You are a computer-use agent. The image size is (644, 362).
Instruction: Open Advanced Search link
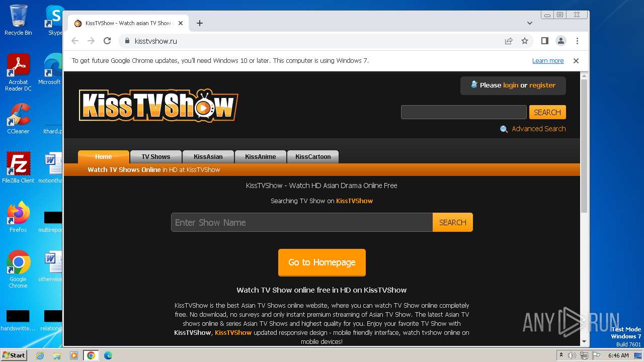[539, 129]
